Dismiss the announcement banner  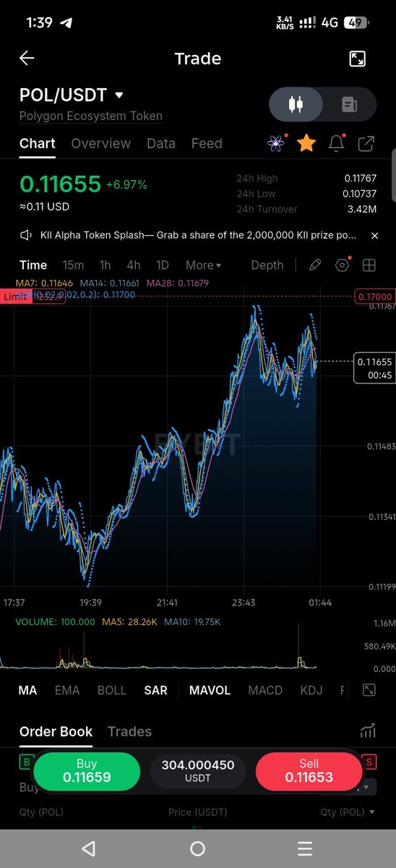pyautogui.click(x=374, y=236)
